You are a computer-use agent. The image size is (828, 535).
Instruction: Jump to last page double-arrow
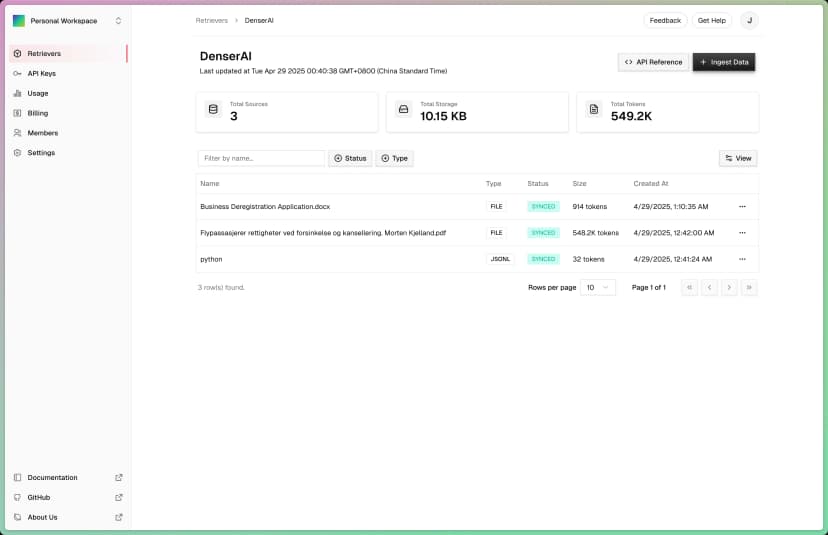[749, 287]
